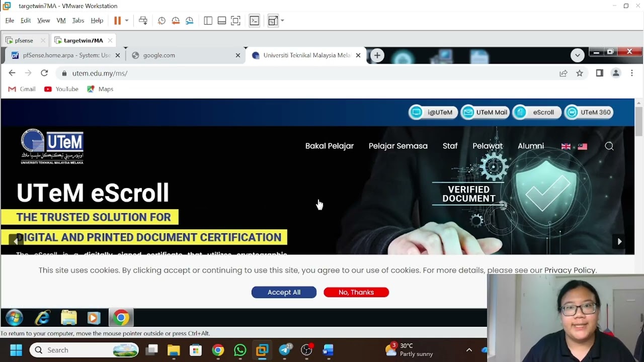This screenshot has width=644, height=362.
Task: Open Chrome three-dot menu
Action: tap(632, 73)
